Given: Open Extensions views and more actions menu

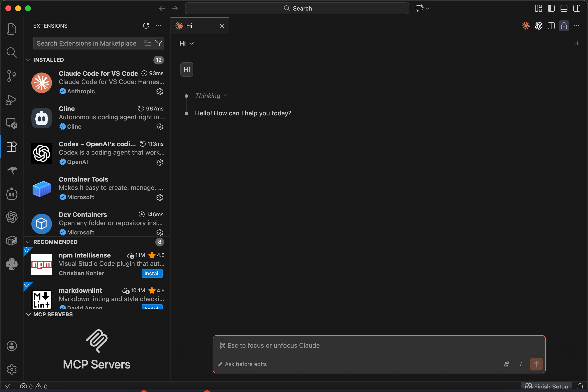Looking at the screenshot, I should (159, 26).
